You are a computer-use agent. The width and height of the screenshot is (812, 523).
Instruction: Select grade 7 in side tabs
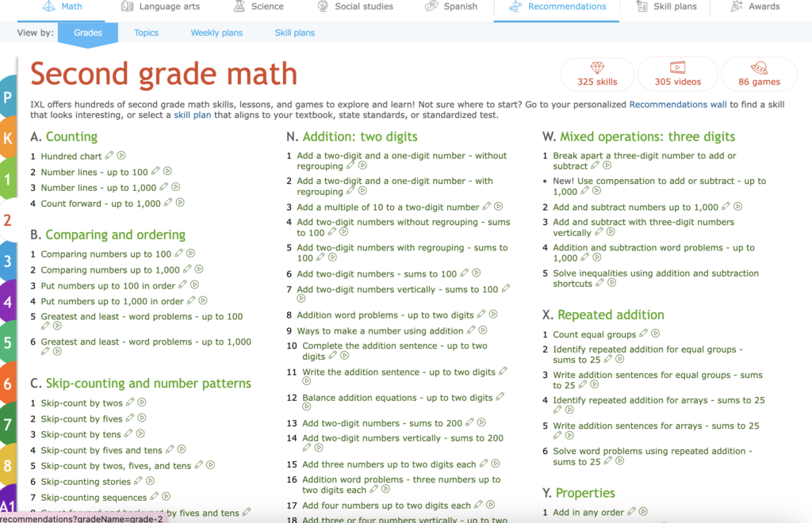point(8,425)
